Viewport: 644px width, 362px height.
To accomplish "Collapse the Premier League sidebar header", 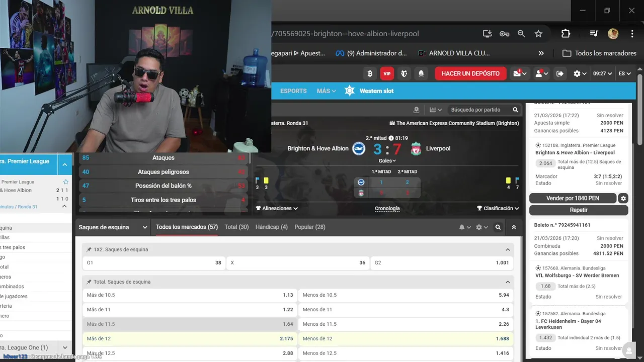I will tap(64, 164).
